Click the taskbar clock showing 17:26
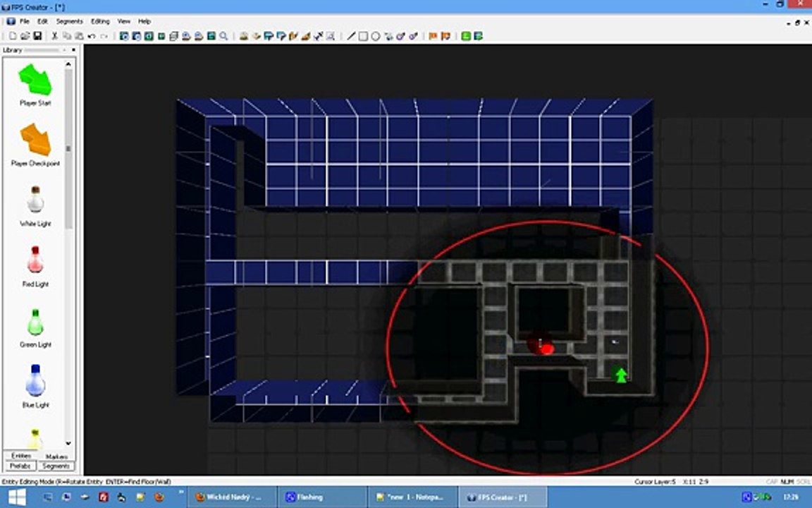 (x=790, y=497)
